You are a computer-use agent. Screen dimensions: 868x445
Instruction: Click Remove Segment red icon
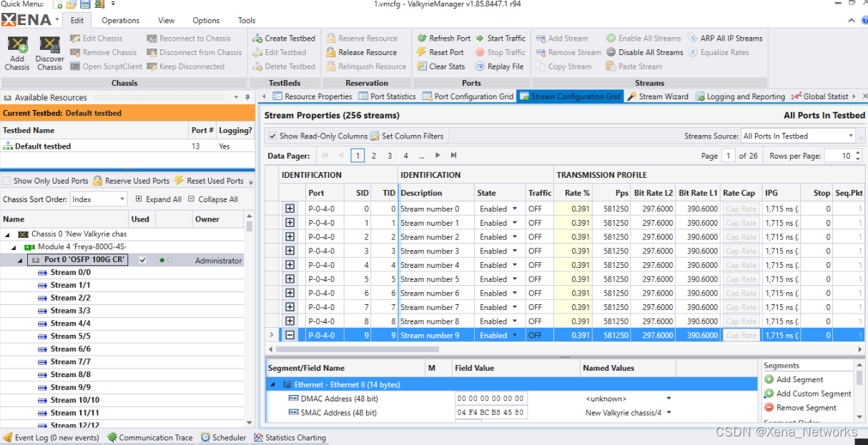point(769,408)
